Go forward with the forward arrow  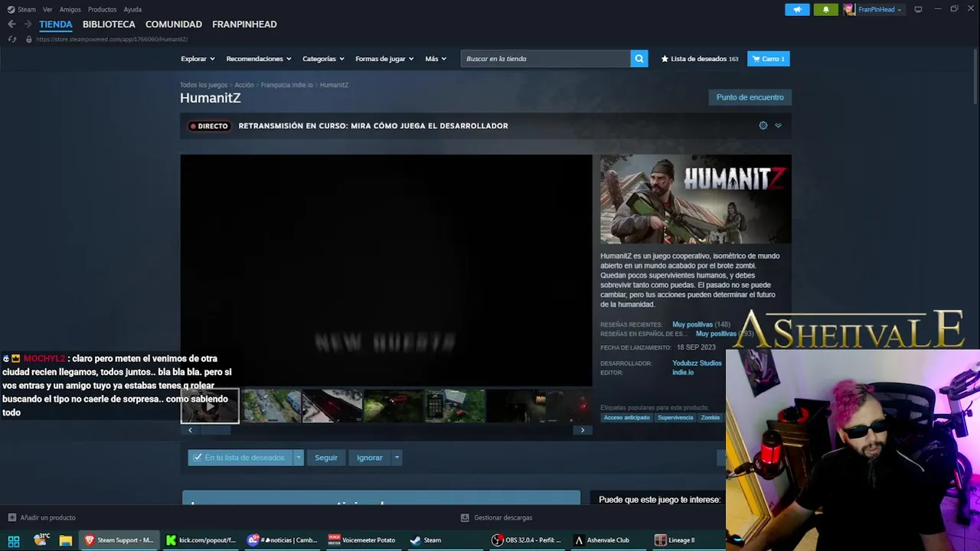click(x=28, y=24)
